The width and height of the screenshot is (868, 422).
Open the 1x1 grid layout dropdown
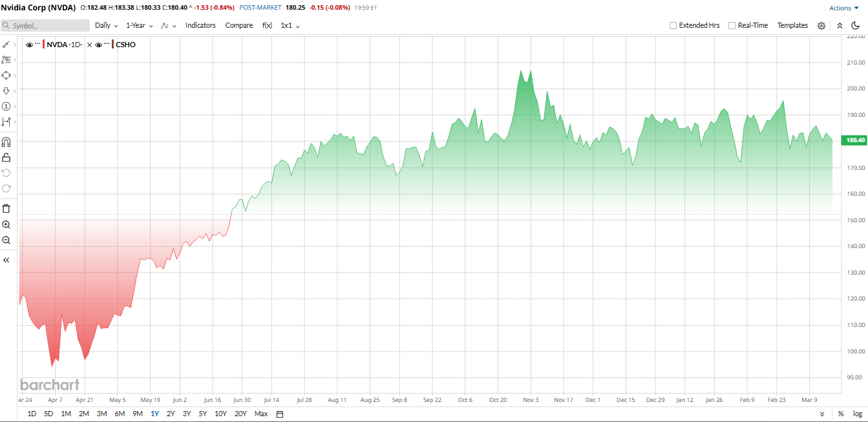tap(290, 25)
